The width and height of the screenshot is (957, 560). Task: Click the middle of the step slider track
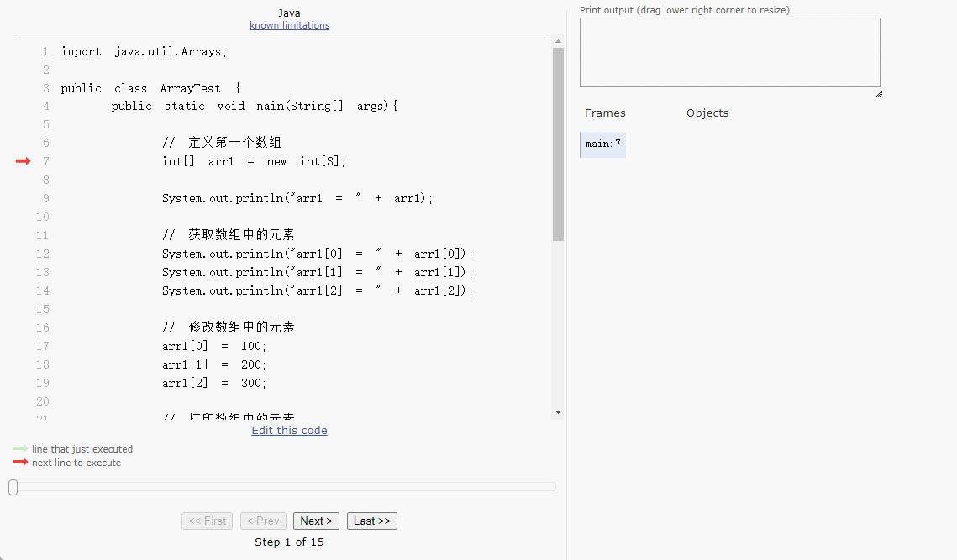pos(283,487)
